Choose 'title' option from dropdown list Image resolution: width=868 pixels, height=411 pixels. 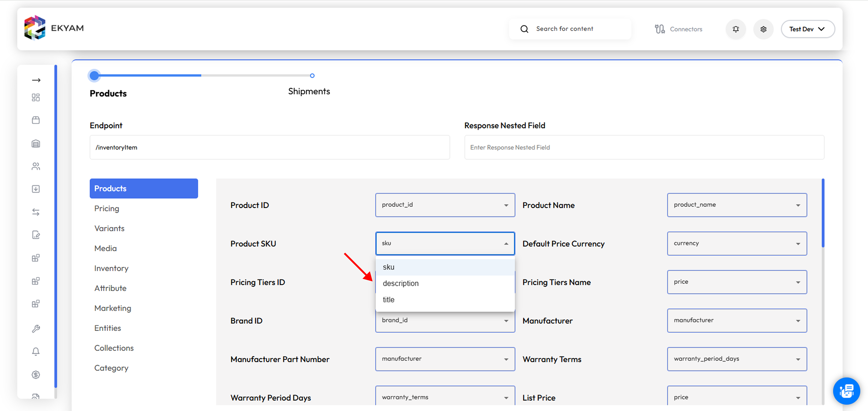(x=389, y=300)
